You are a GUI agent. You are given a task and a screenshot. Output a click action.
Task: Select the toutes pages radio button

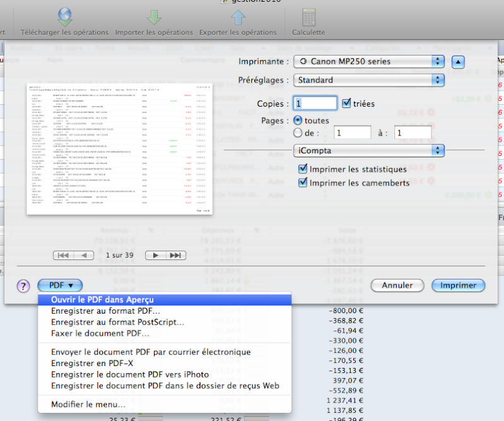coord(298,121)
